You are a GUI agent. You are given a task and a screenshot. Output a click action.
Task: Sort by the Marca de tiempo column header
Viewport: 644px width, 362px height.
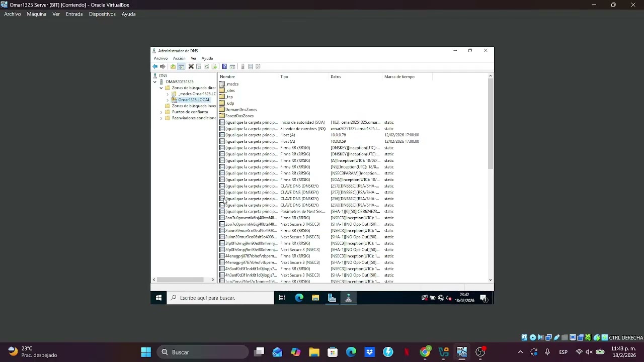point(408,76)
